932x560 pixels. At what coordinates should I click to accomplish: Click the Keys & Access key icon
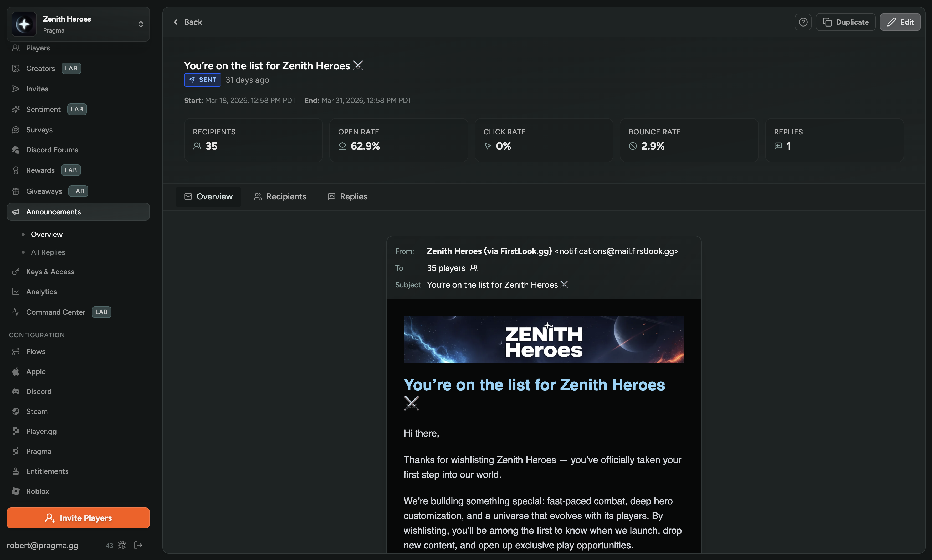click(16, 272)
